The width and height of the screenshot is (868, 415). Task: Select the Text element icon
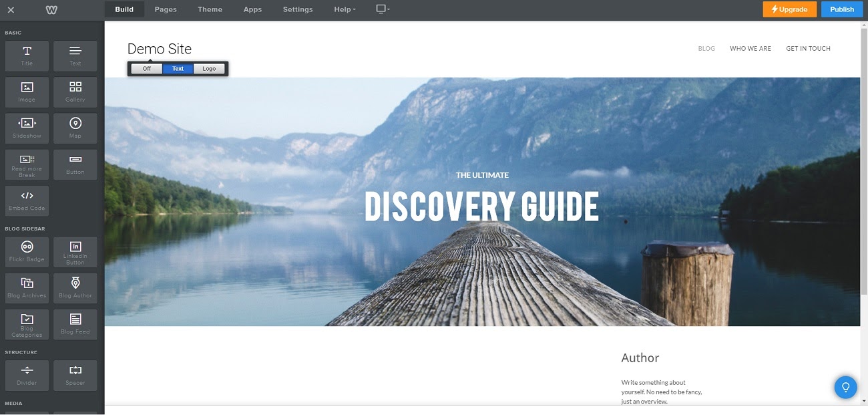click(x=75, y=55)
